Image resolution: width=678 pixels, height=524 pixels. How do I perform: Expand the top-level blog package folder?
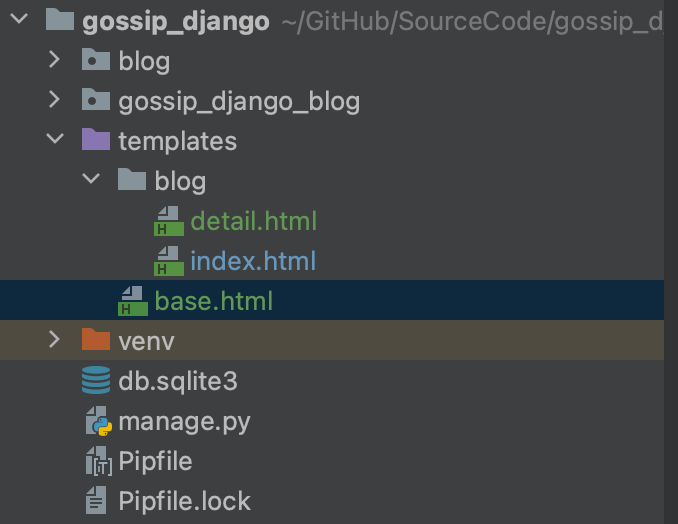click(54, 60)
